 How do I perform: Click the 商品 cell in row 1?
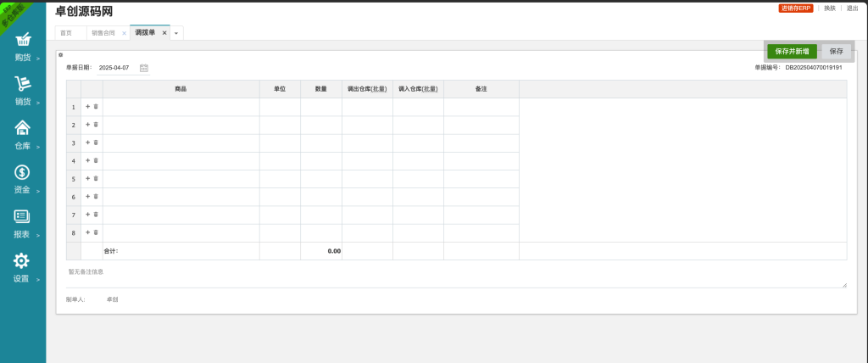coord(181,107)
